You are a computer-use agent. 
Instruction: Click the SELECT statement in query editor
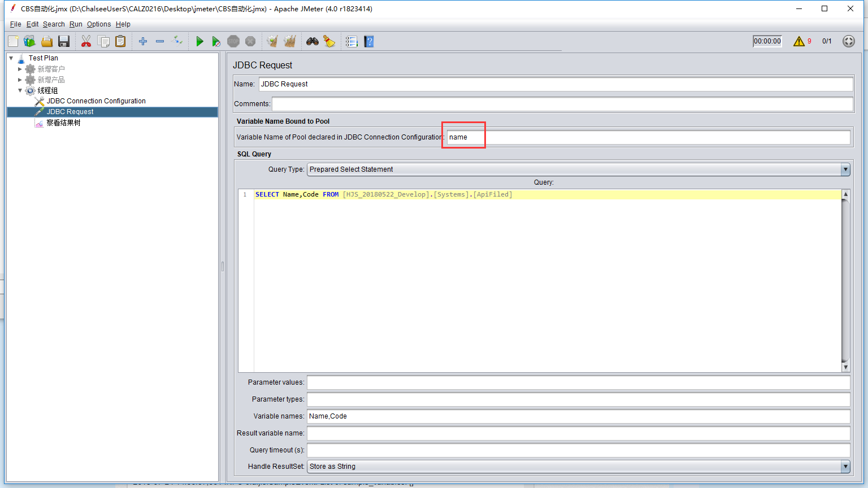384,194
